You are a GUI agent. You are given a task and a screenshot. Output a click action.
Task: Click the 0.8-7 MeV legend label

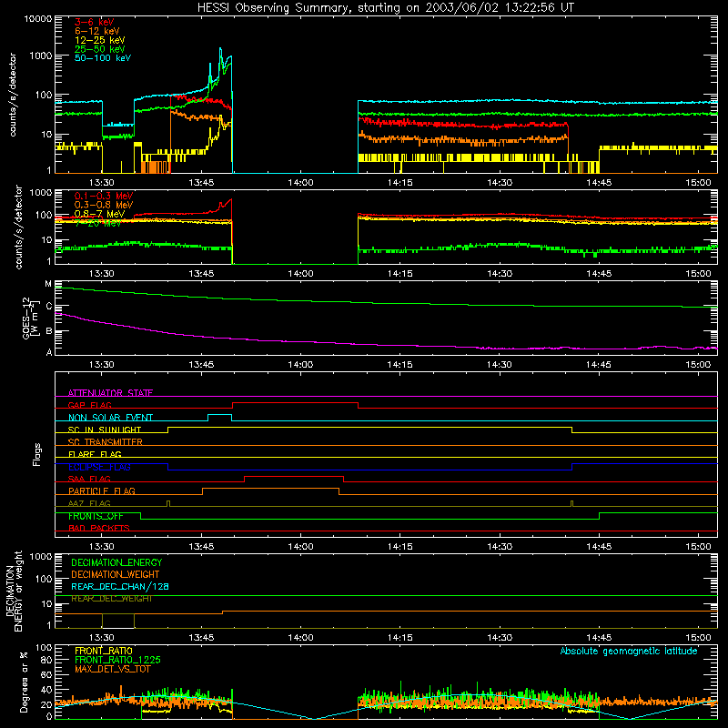pyautogui.click(x=99, y=214)
